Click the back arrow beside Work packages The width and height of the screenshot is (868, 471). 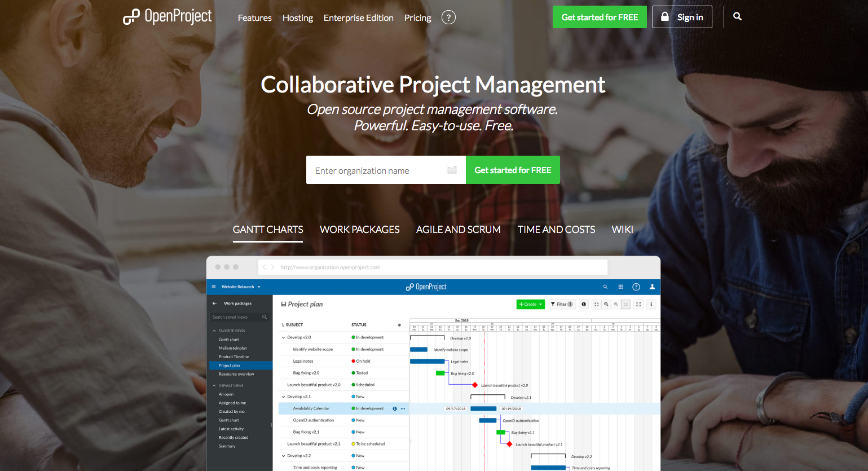[x=214, y=303]
